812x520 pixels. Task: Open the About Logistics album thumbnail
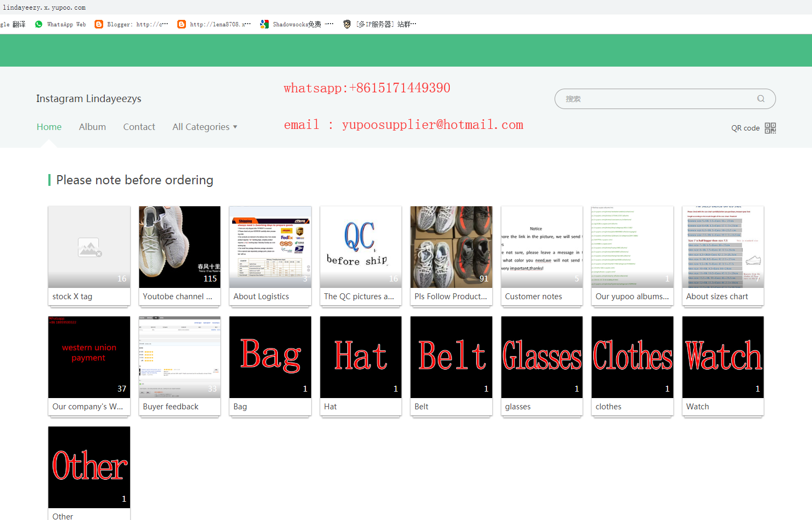tap(270, 247)
